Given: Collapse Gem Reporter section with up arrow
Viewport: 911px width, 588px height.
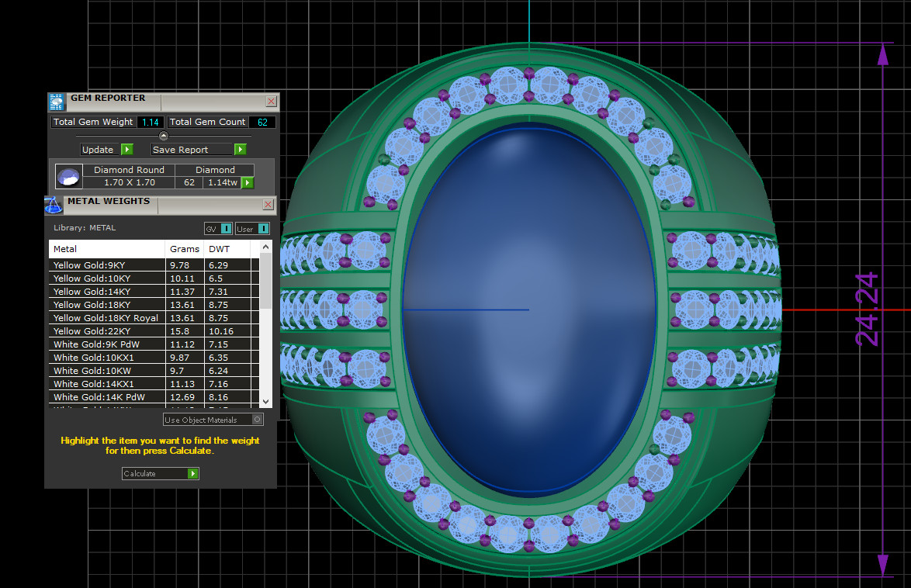Looking at the screenshot, I should click(163, 136).
